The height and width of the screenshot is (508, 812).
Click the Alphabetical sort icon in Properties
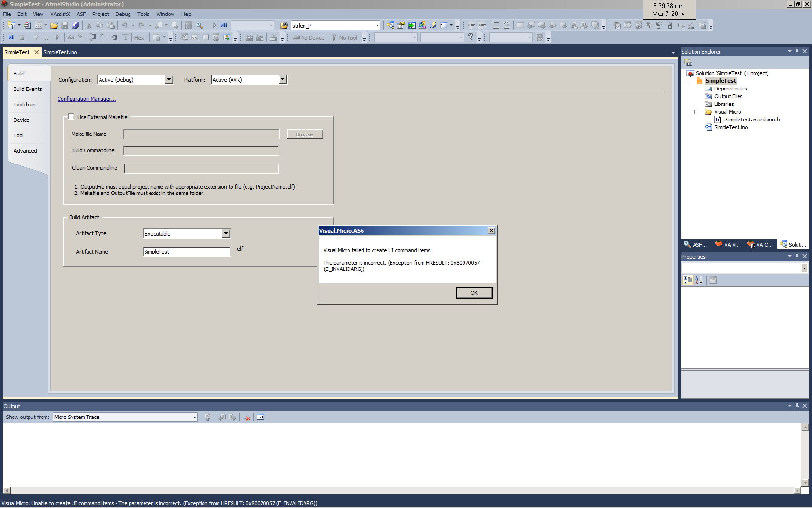tap(699, 280)
